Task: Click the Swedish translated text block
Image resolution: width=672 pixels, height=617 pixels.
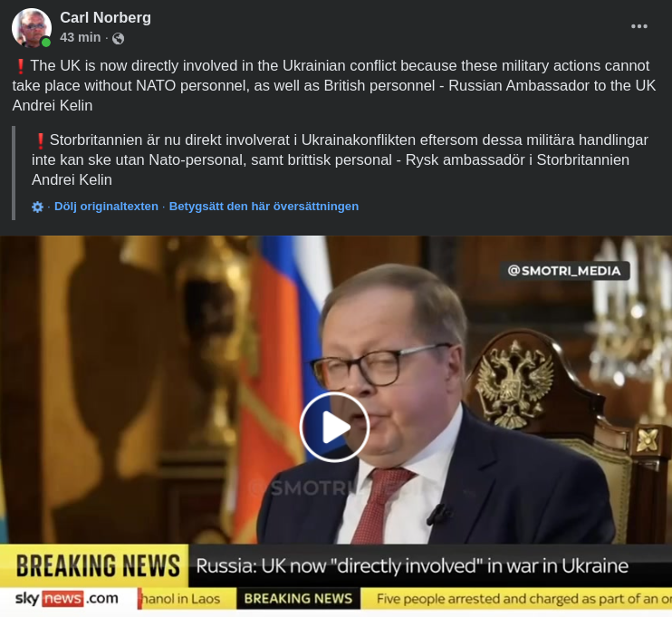Action: point(340,159)
